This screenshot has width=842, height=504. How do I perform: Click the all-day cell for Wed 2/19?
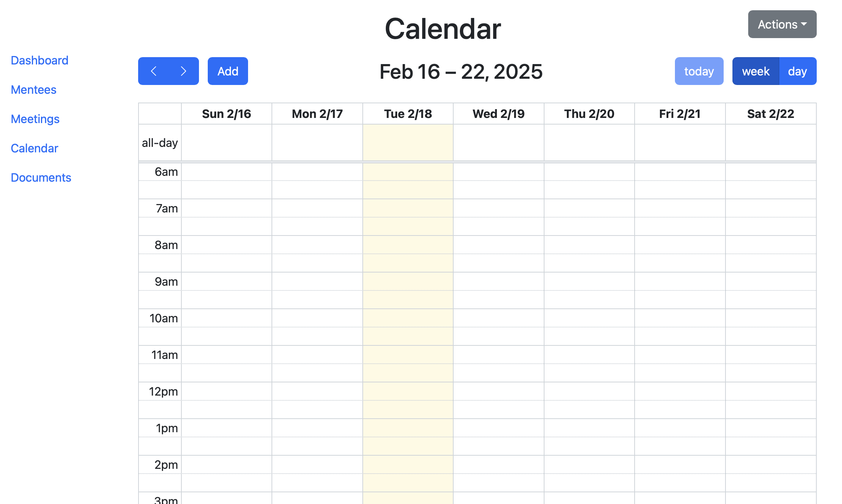(498, 142)
